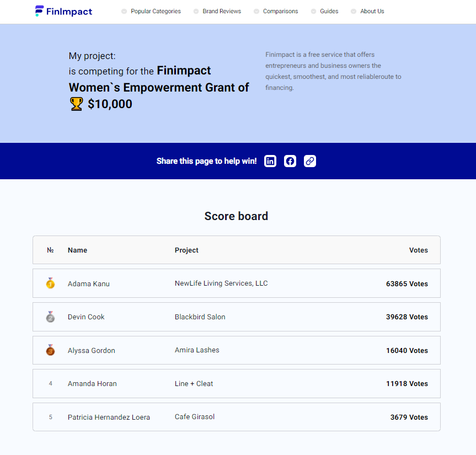
Task: Click the 'Share this page to help win!' text
Action: [x=206, y=161]
